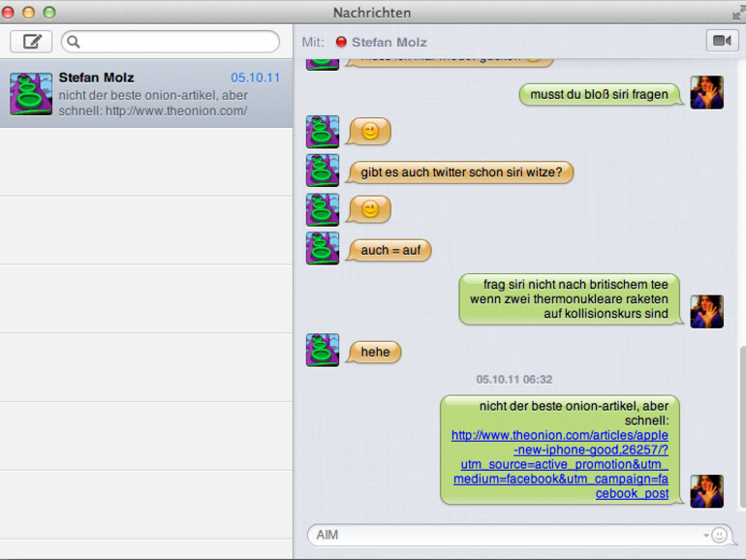746x560 pixels.
Task: Open the theonion.com article link
Action: (560, 464)
